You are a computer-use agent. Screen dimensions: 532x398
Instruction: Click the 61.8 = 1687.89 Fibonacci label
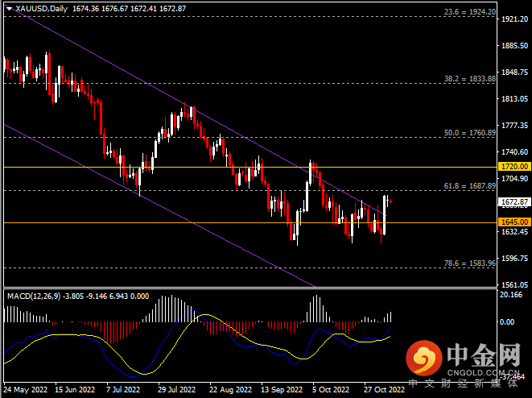click(470, 186)
